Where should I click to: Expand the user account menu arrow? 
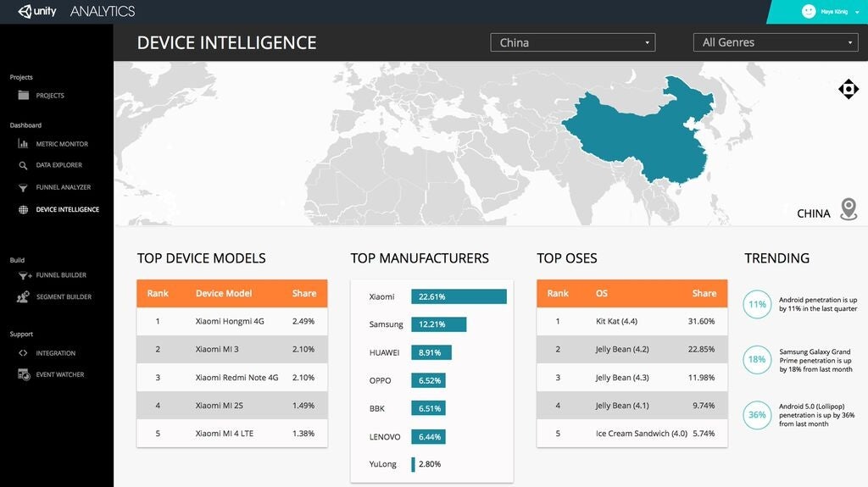click(x=857, y=12)
